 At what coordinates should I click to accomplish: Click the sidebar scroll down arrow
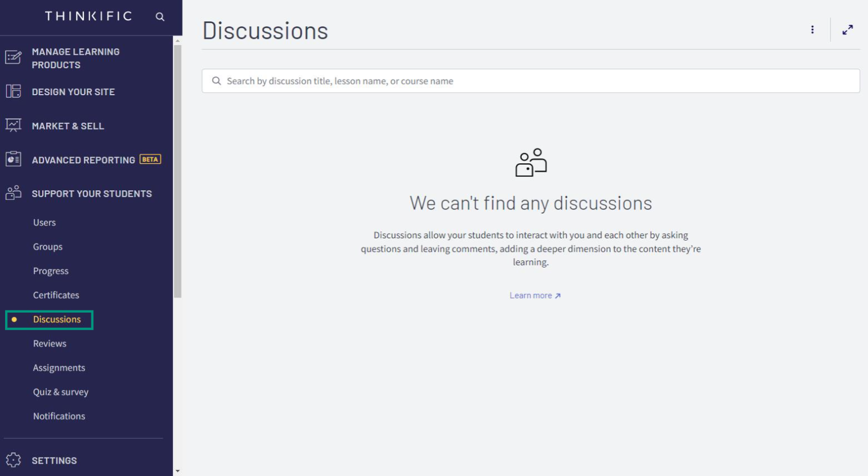(178, 471)
